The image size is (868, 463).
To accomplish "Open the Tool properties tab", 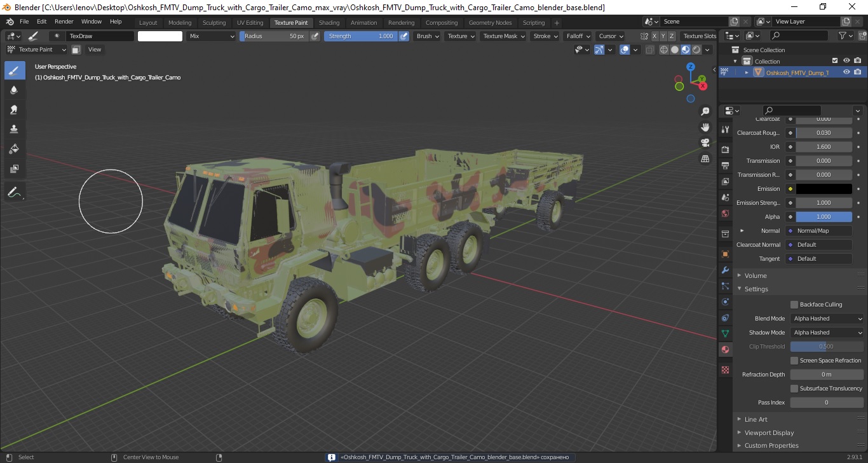I will [725, 129].
